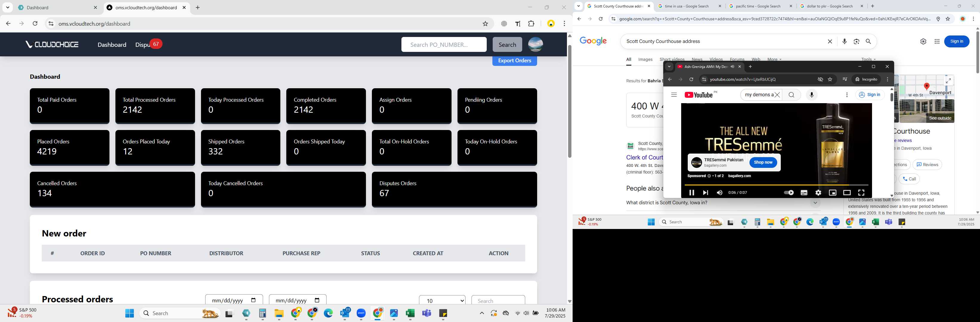Switch to 'dollar to pkr' Google tab

[x=831, y=6]
